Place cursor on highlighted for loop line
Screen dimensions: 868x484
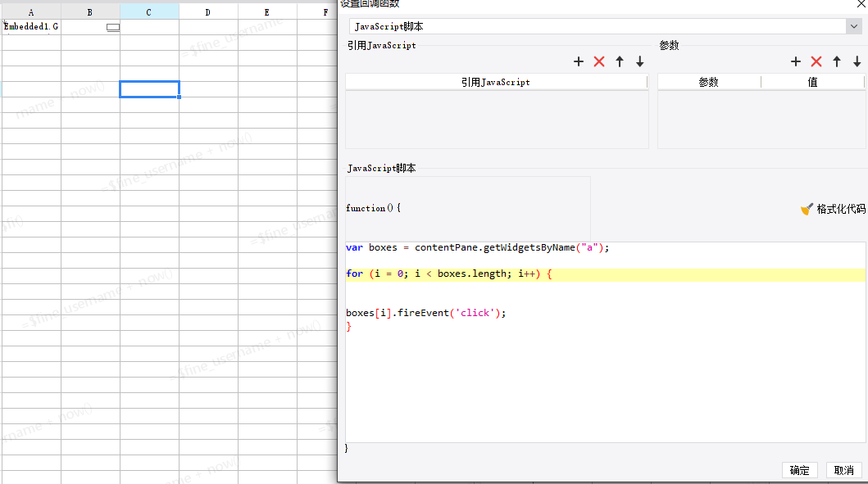pos(605,275)
